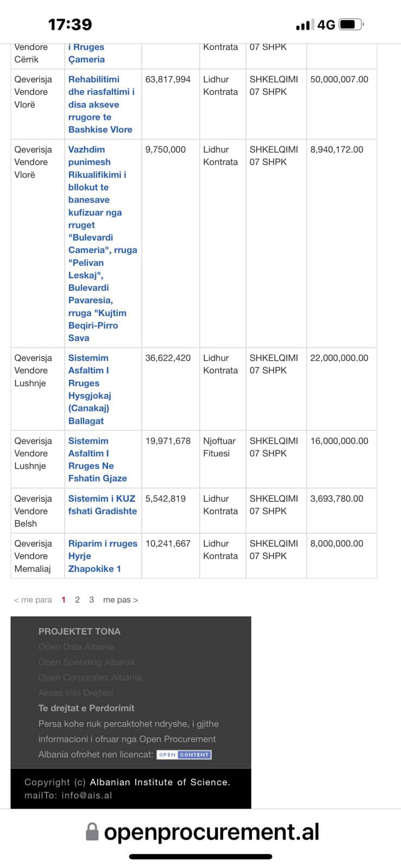Open the Open Corporates Albania link

pyautogui.click(x=90, y=677)
